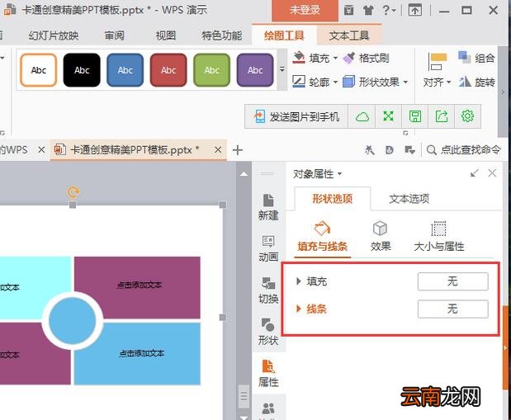Screen dimensions: 511x420
Task: Click the rotation handle above the shape
Action: [x=73, y=192]
